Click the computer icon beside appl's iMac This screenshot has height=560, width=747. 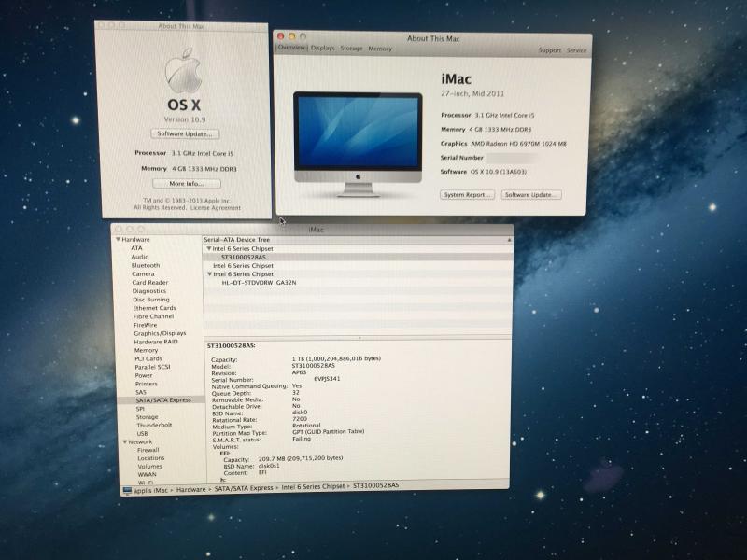click(x=127, y=488)
